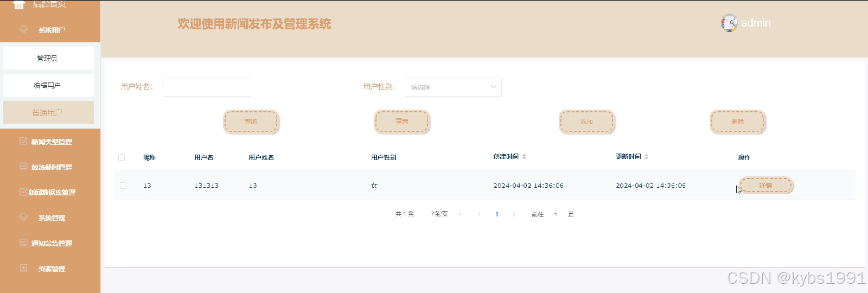
Task: Tick the checkbox for row 13
Action: pyautogui.click(x=123, y=186)
